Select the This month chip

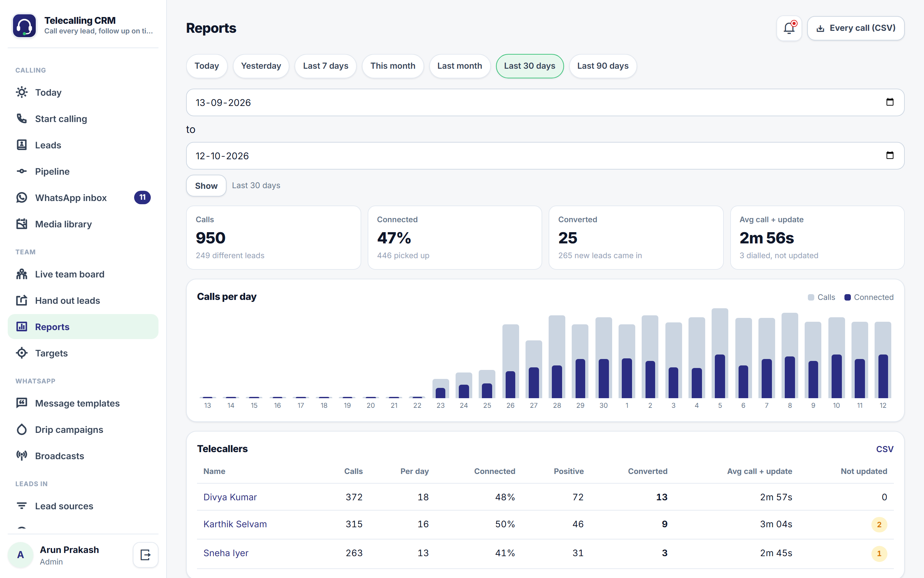393,66
